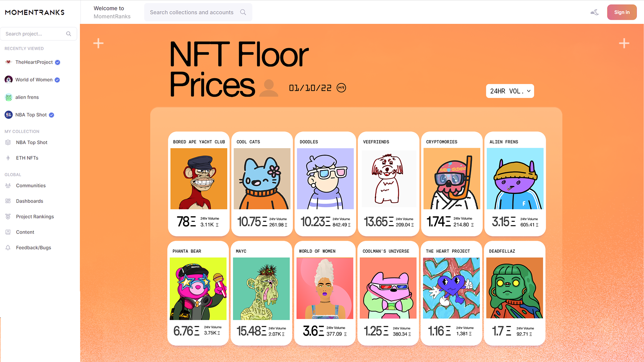Click the plus icon at banner top-left
The image size is (644, 362).
98,43
